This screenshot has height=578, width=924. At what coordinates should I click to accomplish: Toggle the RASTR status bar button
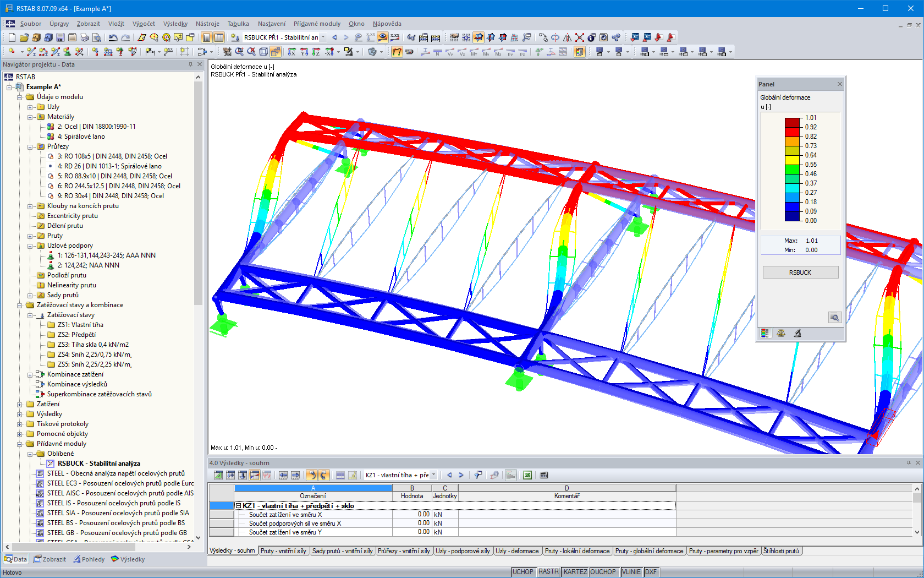(548, 572)
